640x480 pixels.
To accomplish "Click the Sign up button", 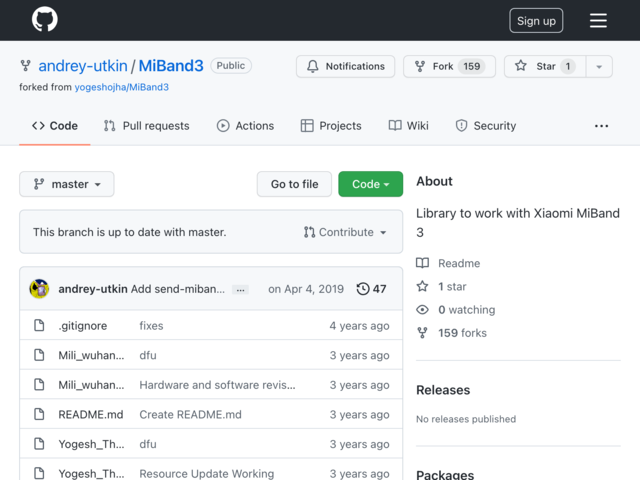I will [x=536, y=20].
